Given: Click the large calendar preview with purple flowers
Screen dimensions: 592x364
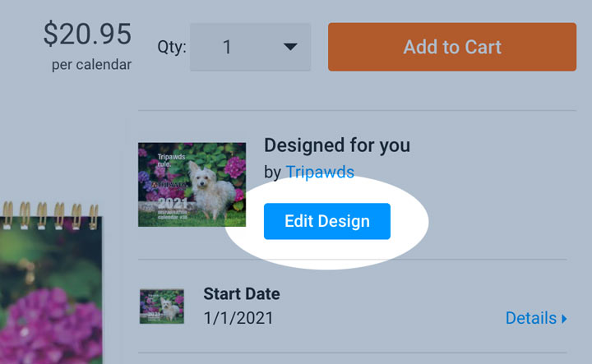Looking at the screenshot, I should pyautogui.click(x=51, y=290).
